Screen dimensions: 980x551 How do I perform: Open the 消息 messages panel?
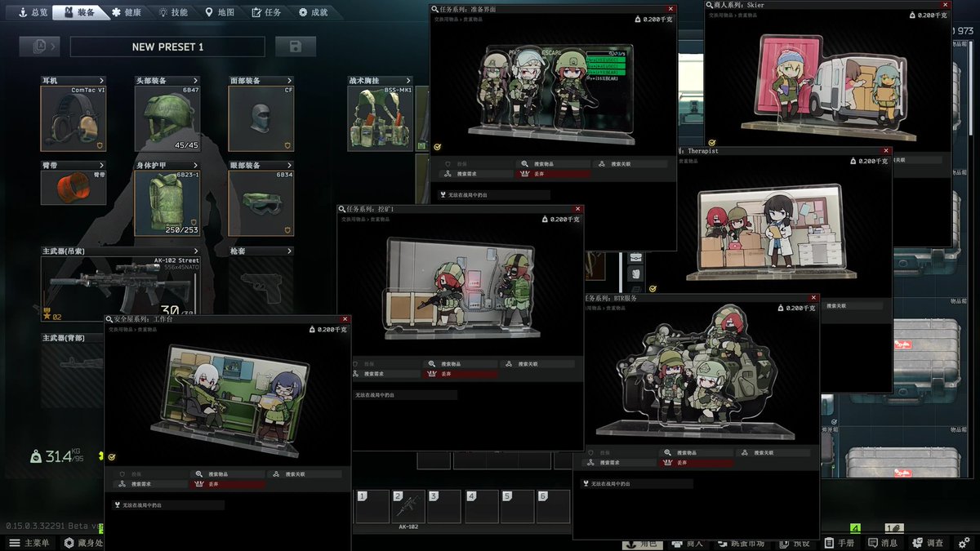tap(883, 543)
